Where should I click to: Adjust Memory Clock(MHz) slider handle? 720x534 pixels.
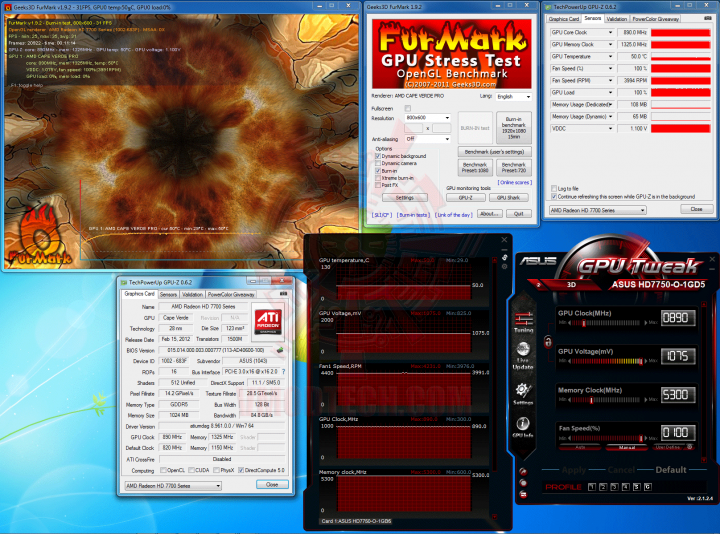591,399
